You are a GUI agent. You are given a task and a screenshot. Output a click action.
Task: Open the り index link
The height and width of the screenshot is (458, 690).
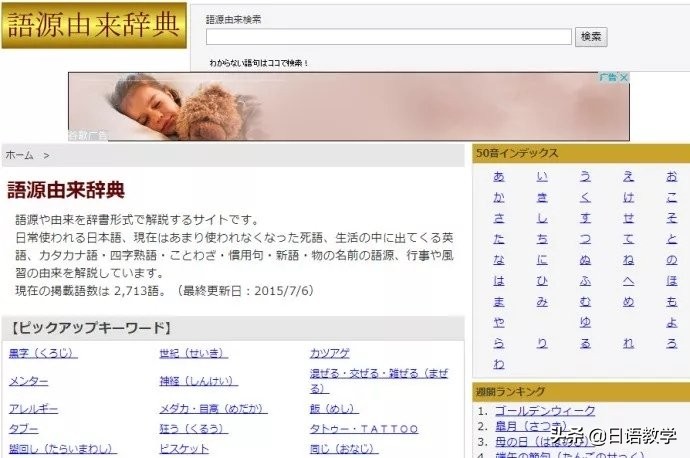click(542, 343)
